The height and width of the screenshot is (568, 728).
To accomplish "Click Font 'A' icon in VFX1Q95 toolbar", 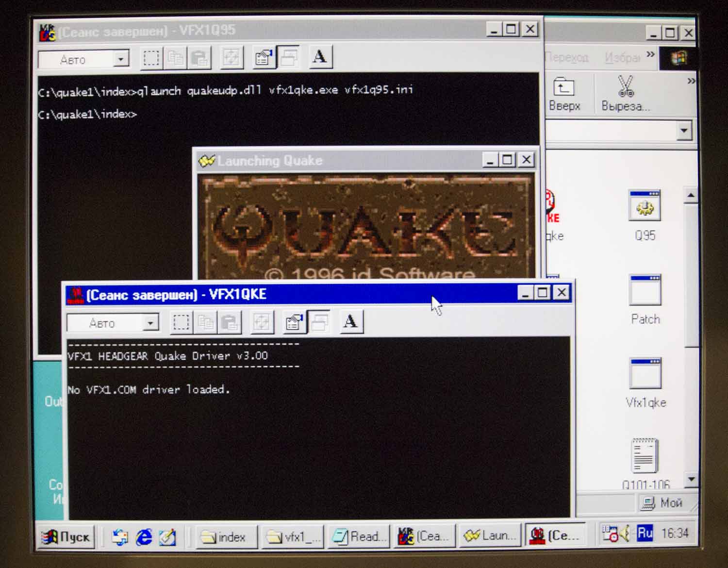I will point(320,57).
